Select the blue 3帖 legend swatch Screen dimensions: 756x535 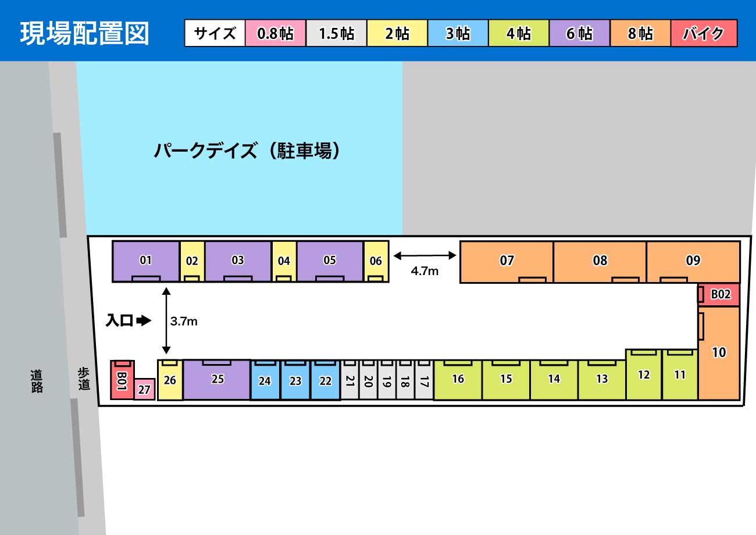click(458, 33)
